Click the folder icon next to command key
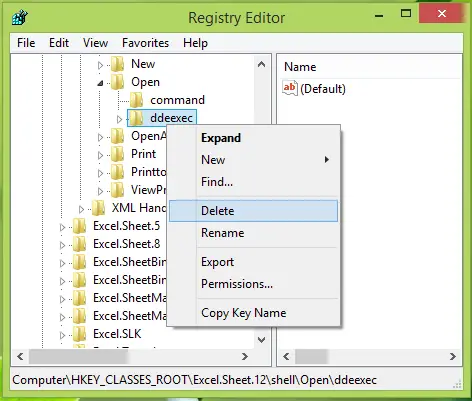 (x=136, y=100)
